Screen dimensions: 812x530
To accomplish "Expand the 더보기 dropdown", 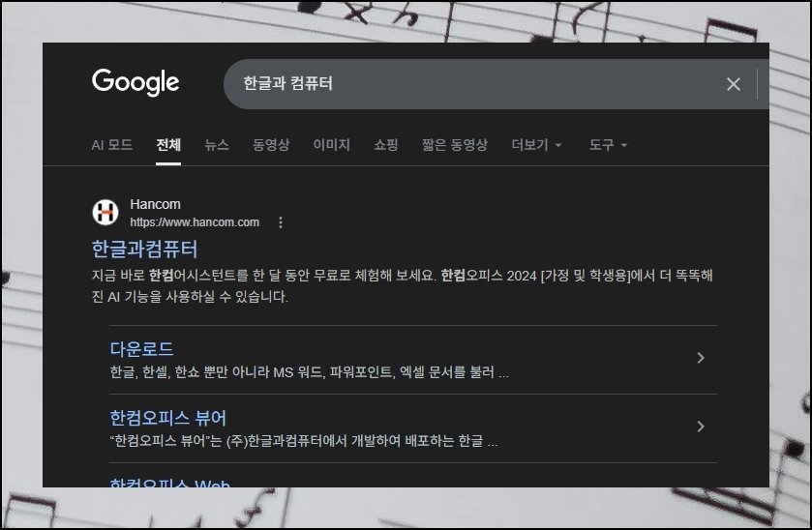I will point(536,145).
